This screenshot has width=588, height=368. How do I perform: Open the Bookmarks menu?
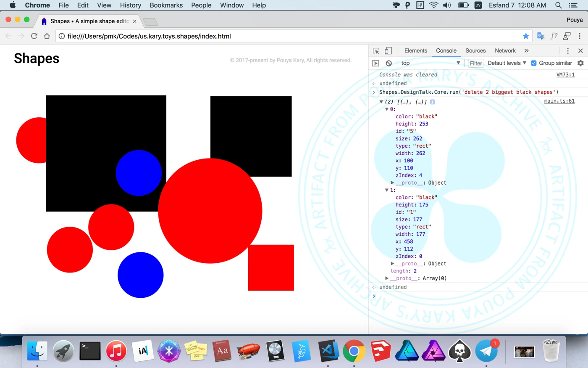click(166, 5)
